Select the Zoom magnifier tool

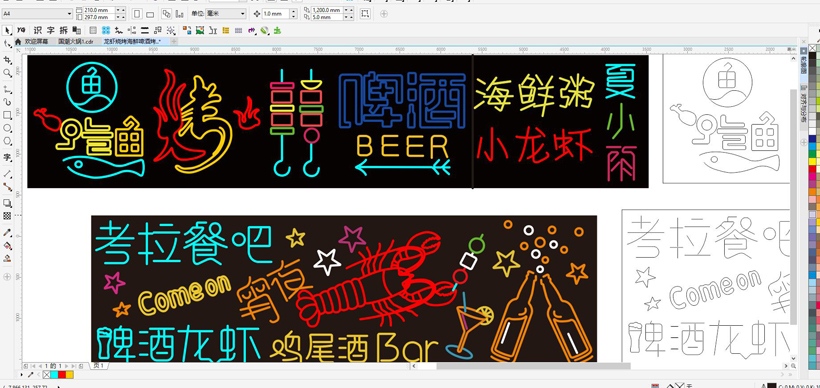pos(7,73)
